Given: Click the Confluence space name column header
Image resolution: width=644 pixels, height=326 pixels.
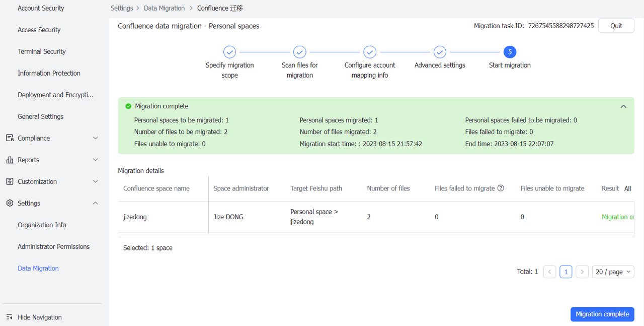Looking at the screenshot, I should tap(156, 188).
